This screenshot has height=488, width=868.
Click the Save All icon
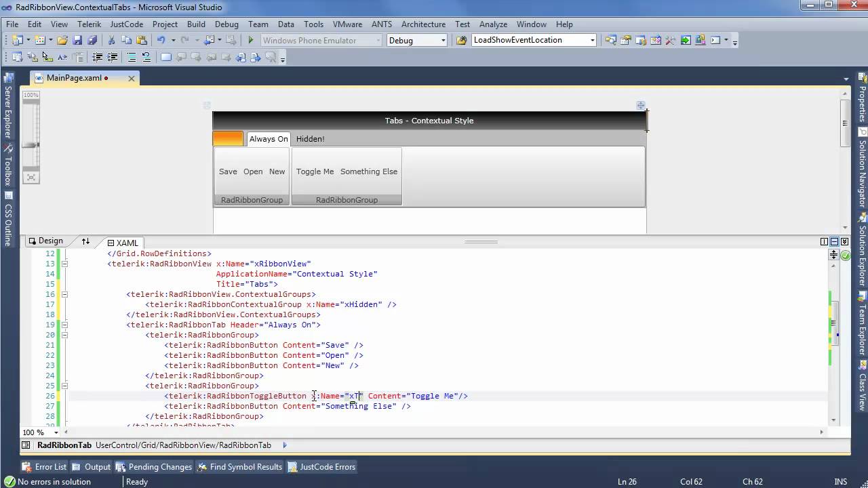92,40
